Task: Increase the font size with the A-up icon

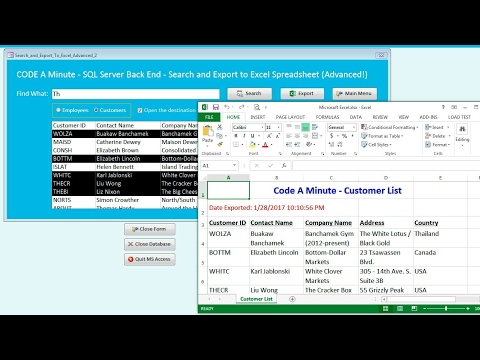Action: coord(269,136)
